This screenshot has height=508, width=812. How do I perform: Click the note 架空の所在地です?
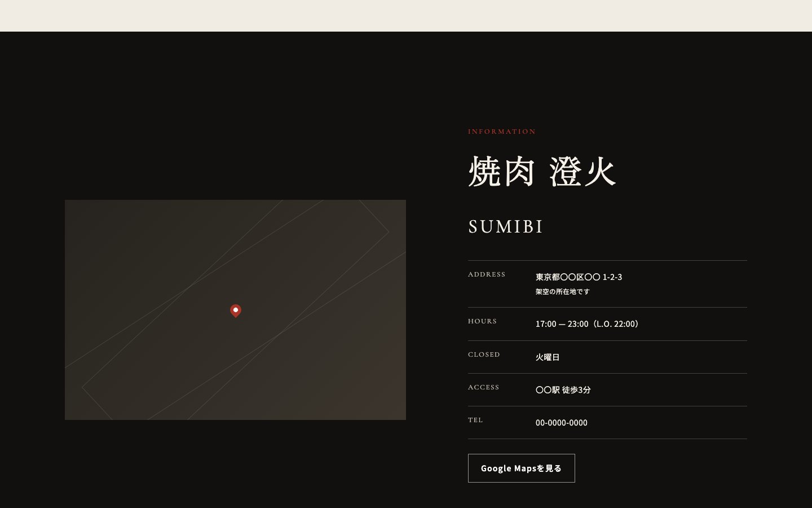tap(563, 291)
